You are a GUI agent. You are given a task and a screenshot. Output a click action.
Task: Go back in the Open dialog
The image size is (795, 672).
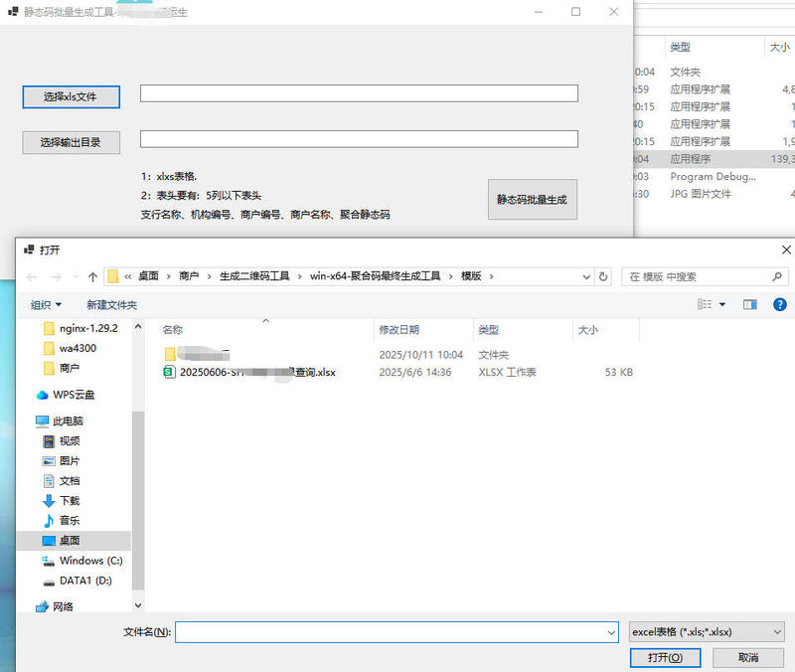tap(32, 277)
